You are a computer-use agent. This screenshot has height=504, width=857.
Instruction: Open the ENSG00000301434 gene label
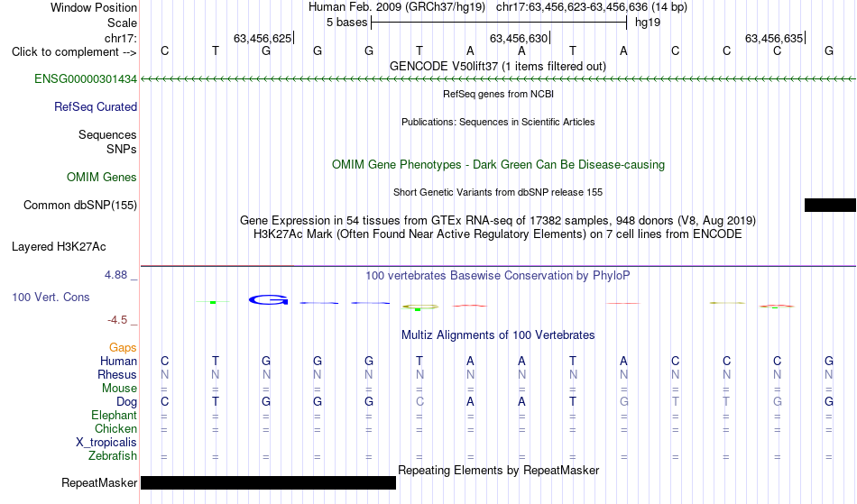coord(86,79)
